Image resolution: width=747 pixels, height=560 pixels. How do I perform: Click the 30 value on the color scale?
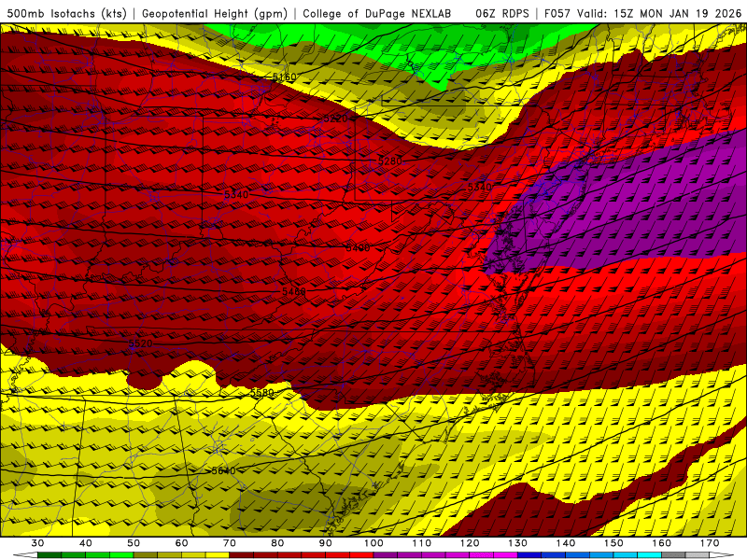click(37, 543)
